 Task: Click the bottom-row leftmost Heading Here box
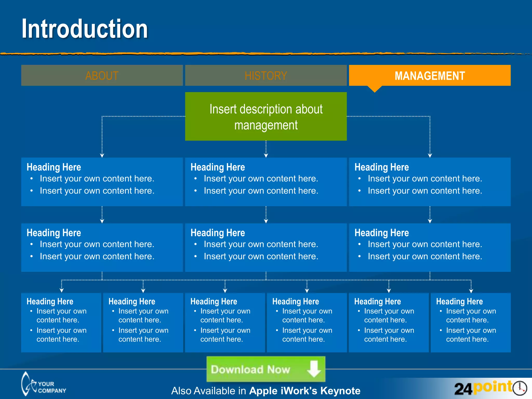[x=61, y=322]
